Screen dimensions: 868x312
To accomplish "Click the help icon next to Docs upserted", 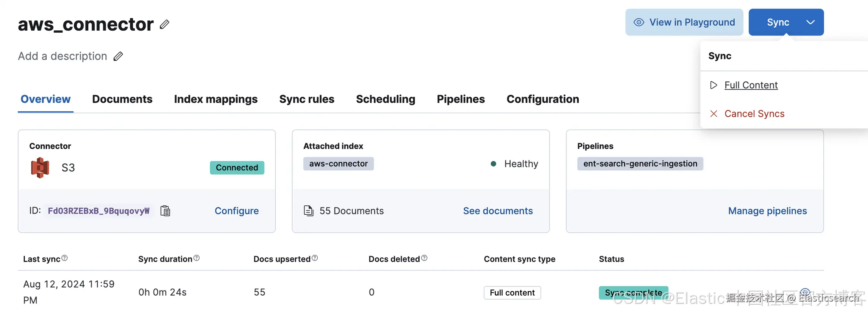I will (x=315, y=258).
